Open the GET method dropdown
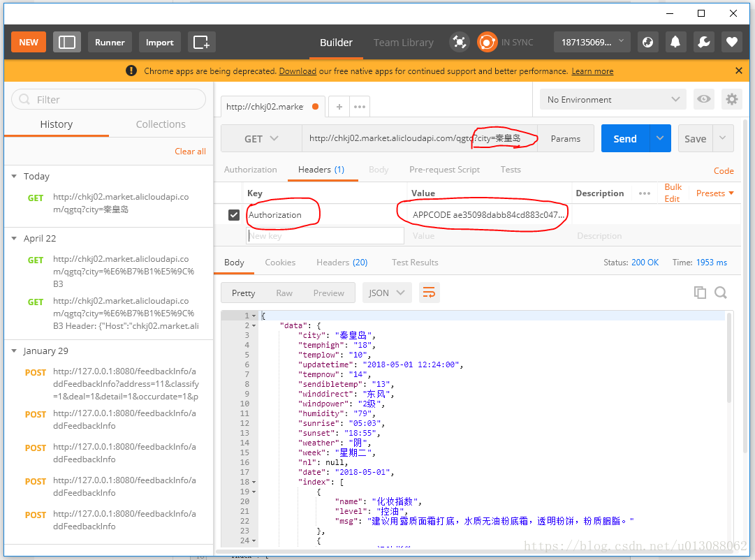Image resolution: width=755 pixels, height=560 pixels. (x=261, y=138)
